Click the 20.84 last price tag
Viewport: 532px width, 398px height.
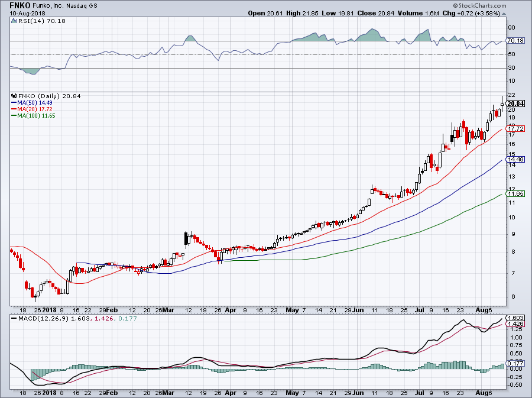tap(515, 103)
